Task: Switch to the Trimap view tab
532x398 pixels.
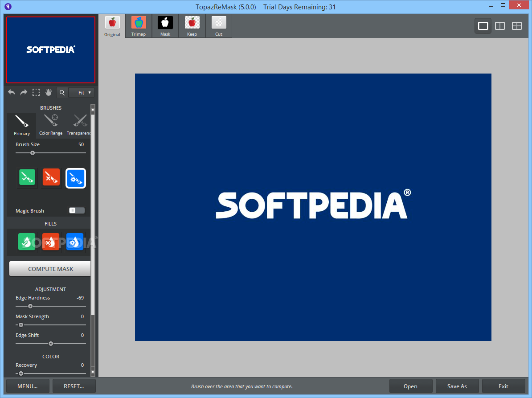Action: 139,26
